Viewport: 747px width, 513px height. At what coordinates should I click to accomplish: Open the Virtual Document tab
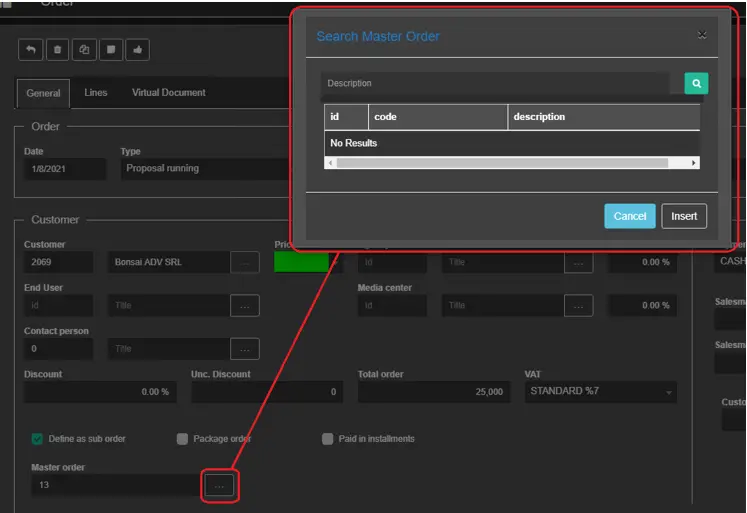(x=168, y=93)
